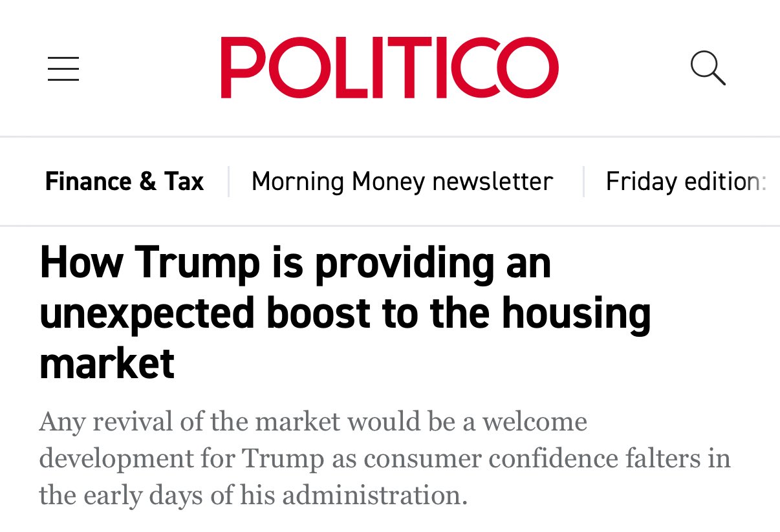
Task: Open the Finance & Tax section
Action: tap(124, 182)
